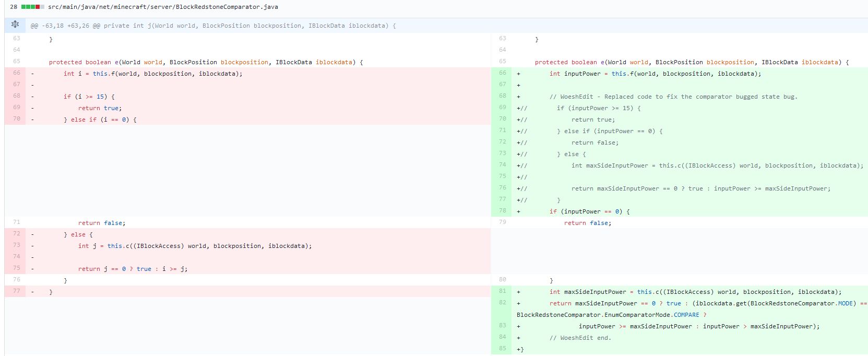Open the BlockRedstoneComparator.java file path link

coord(163,7)
